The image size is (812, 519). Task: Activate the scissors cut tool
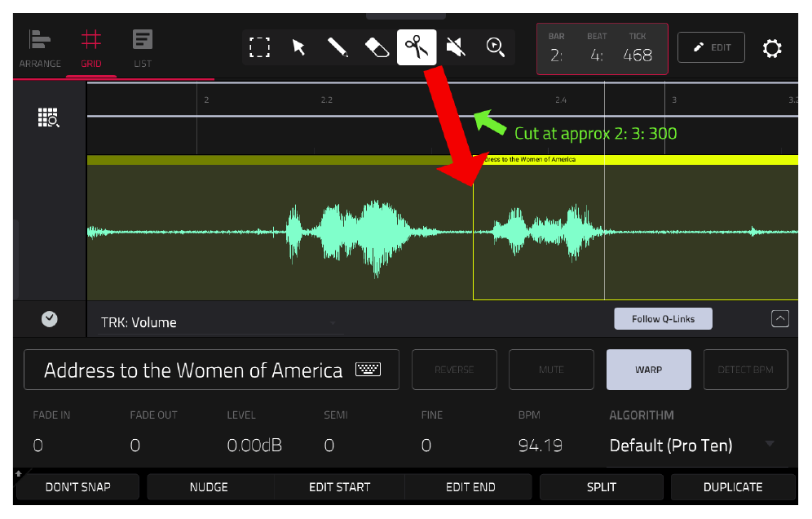(417, 47)
